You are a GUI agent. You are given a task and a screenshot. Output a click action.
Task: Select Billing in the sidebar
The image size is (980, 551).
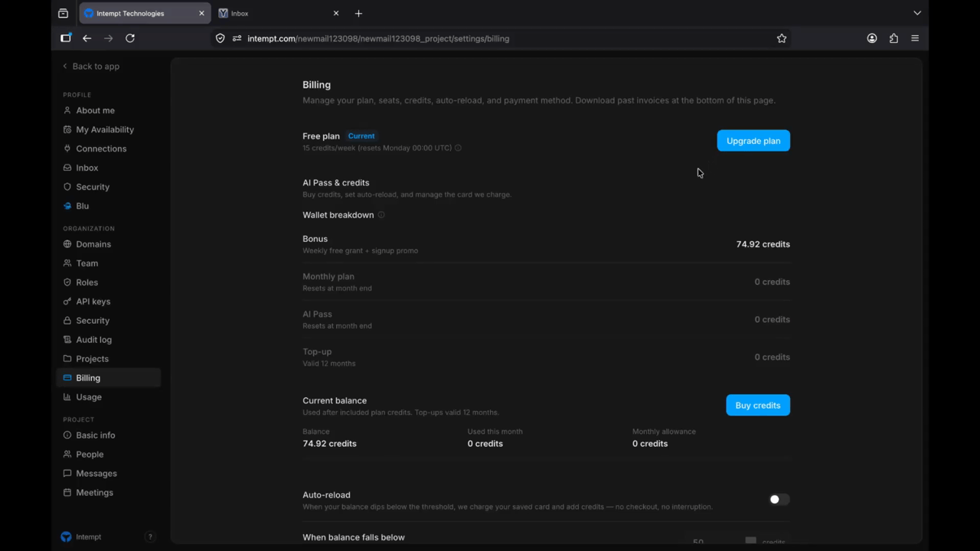coord(108,378)
